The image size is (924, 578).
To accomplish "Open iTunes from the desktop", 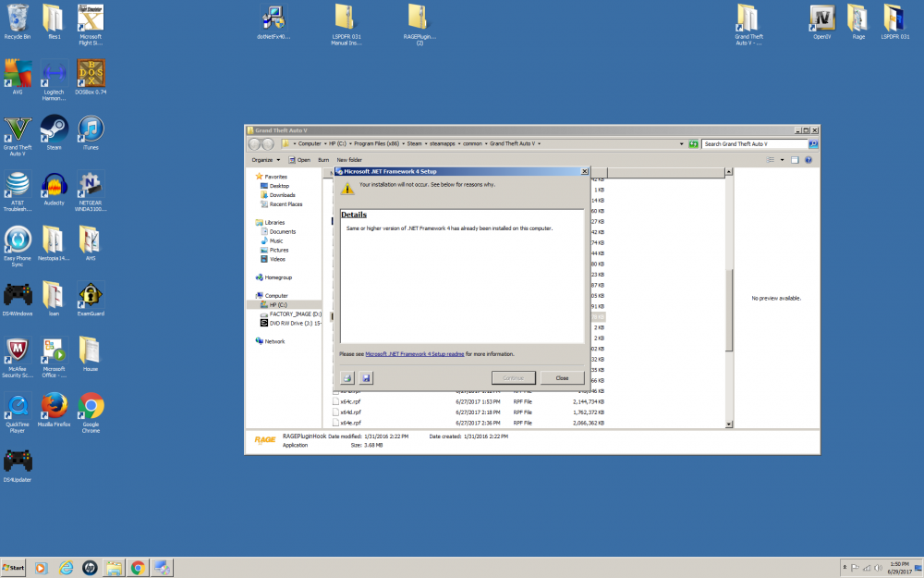I will (x=90, y=129).
